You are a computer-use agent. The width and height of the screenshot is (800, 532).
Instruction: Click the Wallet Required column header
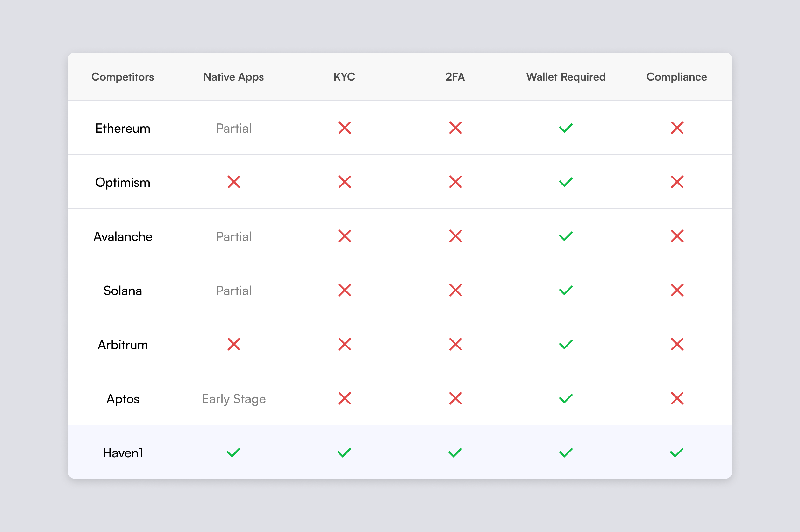(566, 77)
